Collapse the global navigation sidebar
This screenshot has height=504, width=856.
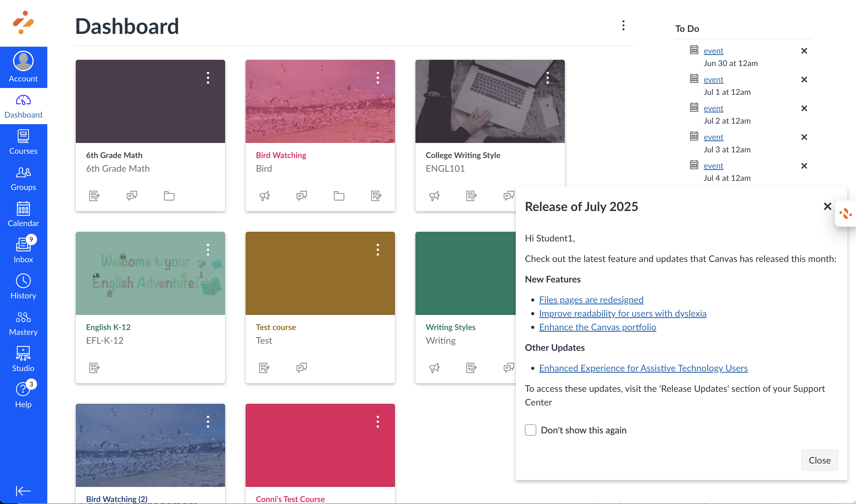point(23,491)
